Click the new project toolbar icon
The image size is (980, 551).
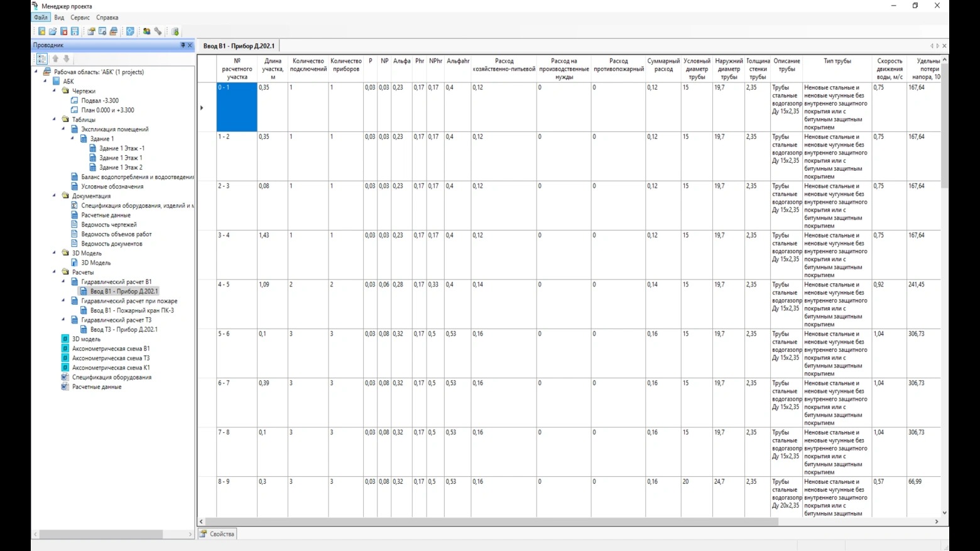pyautogui.click(x=41, y=31)
